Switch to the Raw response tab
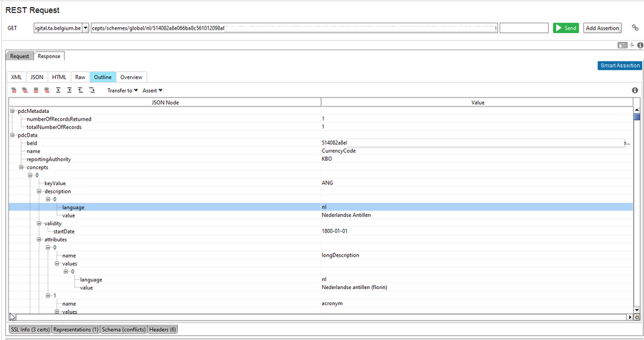The height and width of the screenshot is (340, 644). tap(80, 77)
